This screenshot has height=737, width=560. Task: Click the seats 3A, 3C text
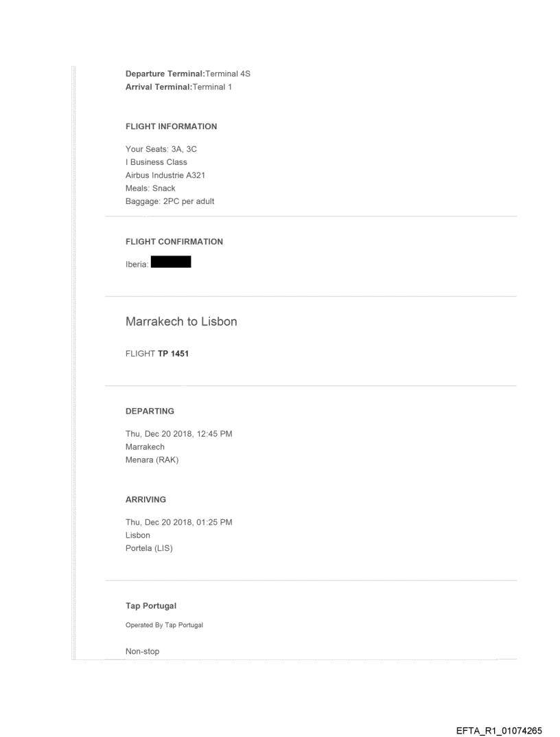point(161,149)
